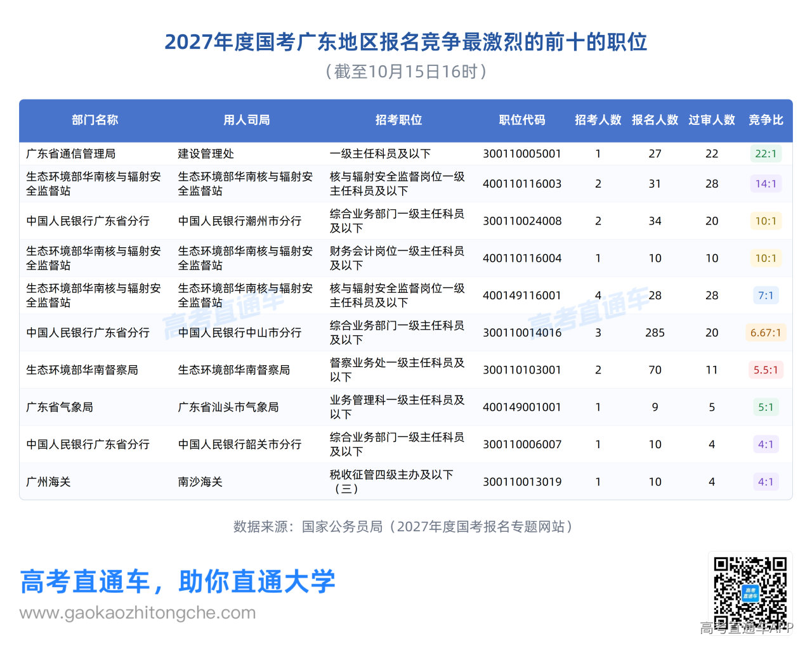812x653 pixels.
Task: Click 中国人民银行韶关市分行 cell
Action: tap(240, 444)
